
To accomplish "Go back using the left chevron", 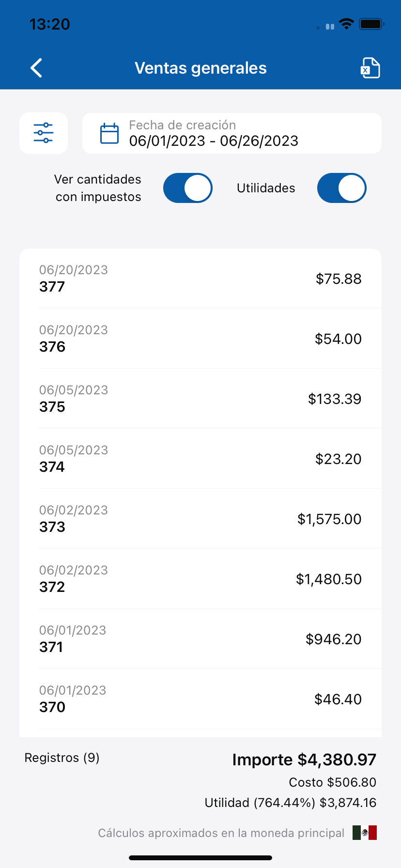I will (36, 68).
